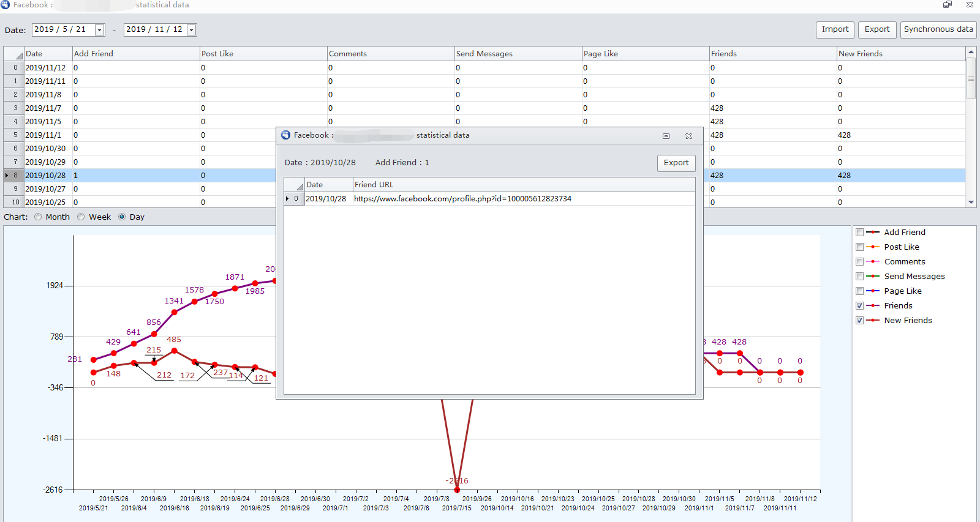
Task: Enable the Post Like series checkbox
Action: tap(860, 247)
